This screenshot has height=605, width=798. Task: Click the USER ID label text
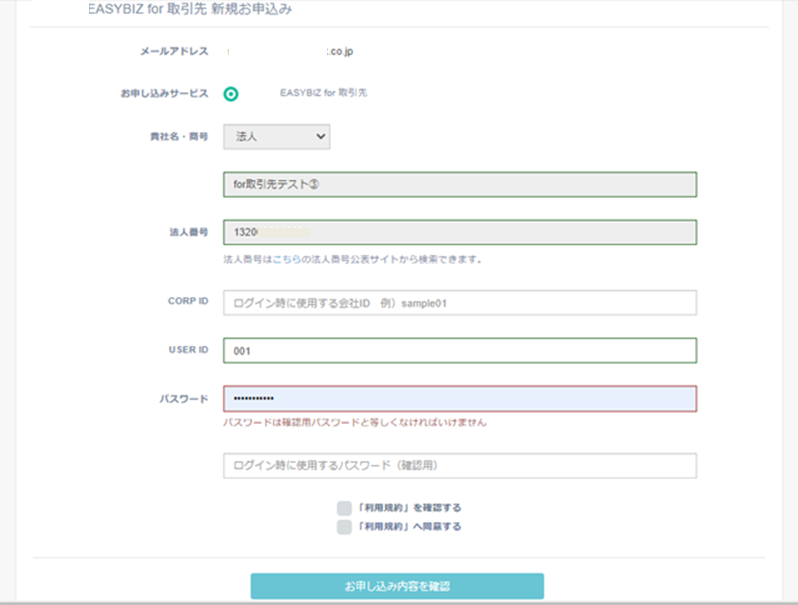coord(188,350)
